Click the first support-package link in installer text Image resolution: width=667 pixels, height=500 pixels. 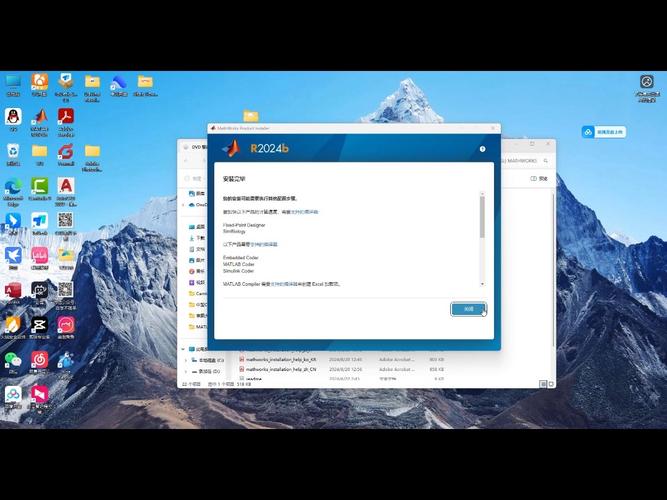305,211
